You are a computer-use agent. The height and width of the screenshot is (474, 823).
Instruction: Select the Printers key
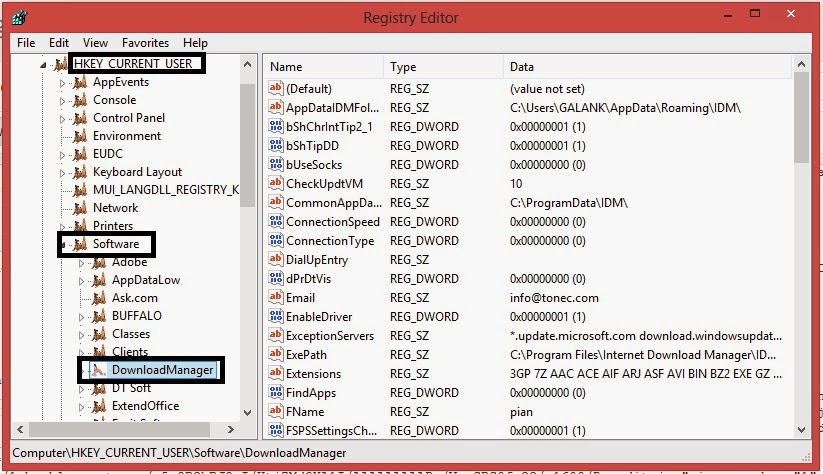click(x=113, y=226)
